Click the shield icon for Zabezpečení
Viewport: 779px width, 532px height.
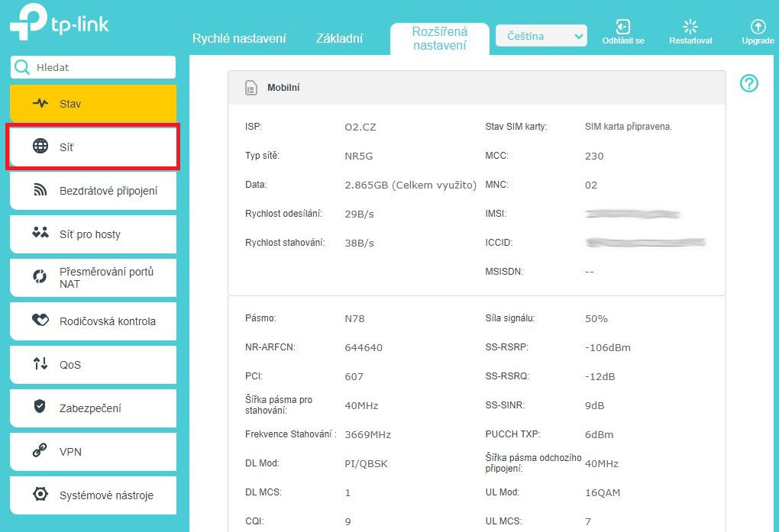40,408
